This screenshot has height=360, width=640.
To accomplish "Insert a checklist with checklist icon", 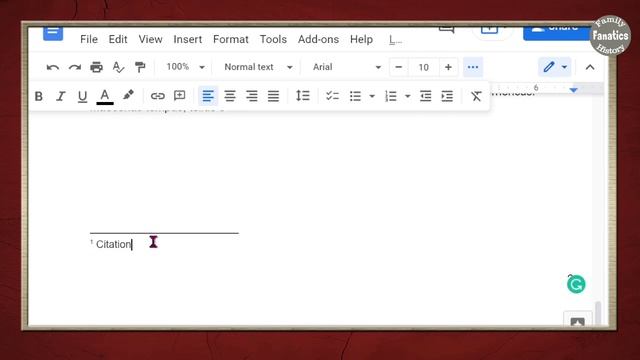I will (333, 96).
